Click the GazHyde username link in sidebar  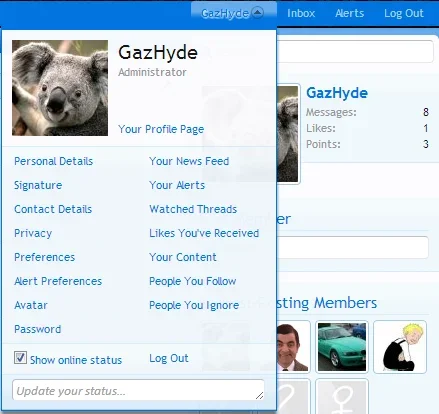point(337,93)
